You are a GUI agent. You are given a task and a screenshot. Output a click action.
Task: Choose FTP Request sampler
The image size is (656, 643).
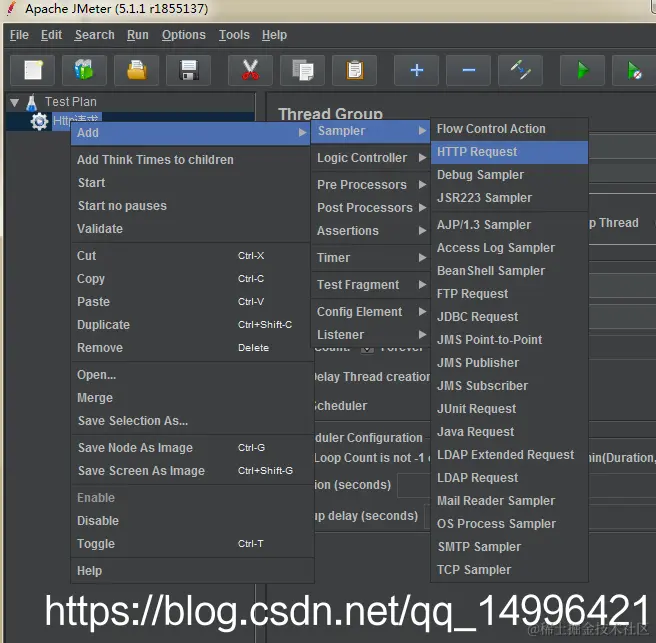(509, 294)
